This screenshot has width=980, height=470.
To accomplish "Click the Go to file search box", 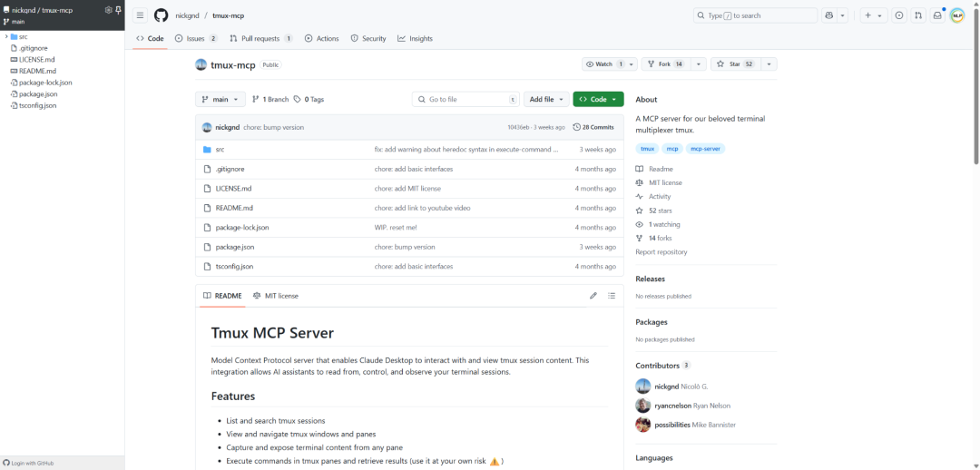I will (465, 100).
